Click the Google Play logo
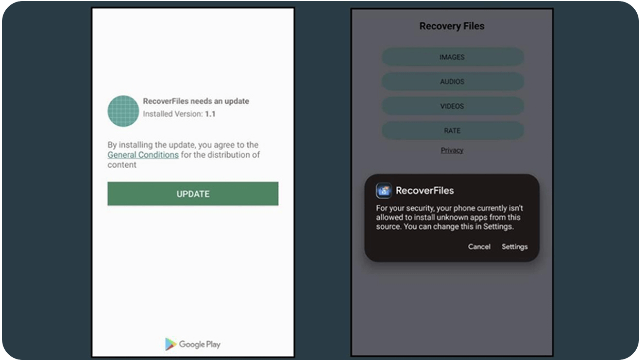 click(193, 344)
